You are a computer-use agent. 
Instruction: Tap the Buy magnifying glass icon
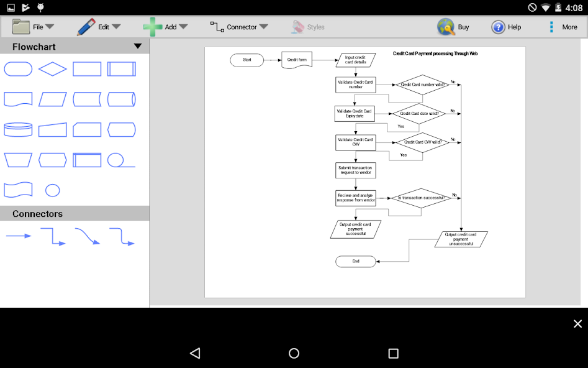(x=445, y=27)
